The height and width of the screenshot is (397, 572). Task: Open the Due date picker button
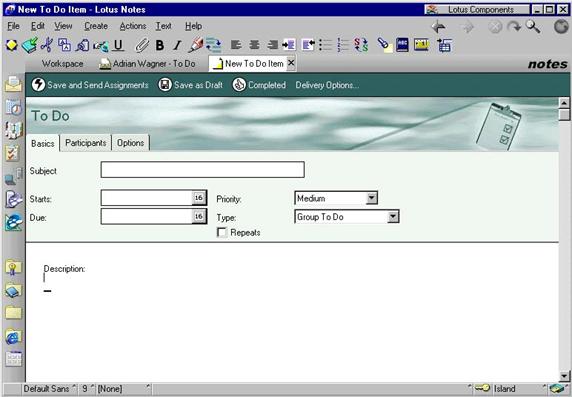pyautogui.click(x=198, y=216)
